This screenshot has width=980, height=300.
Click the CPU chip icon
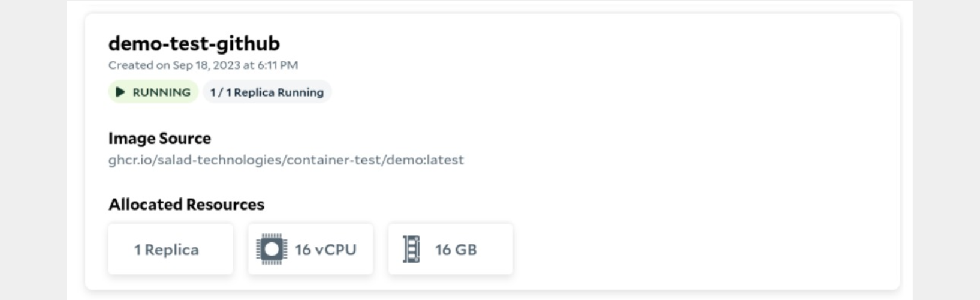point(271,249)
